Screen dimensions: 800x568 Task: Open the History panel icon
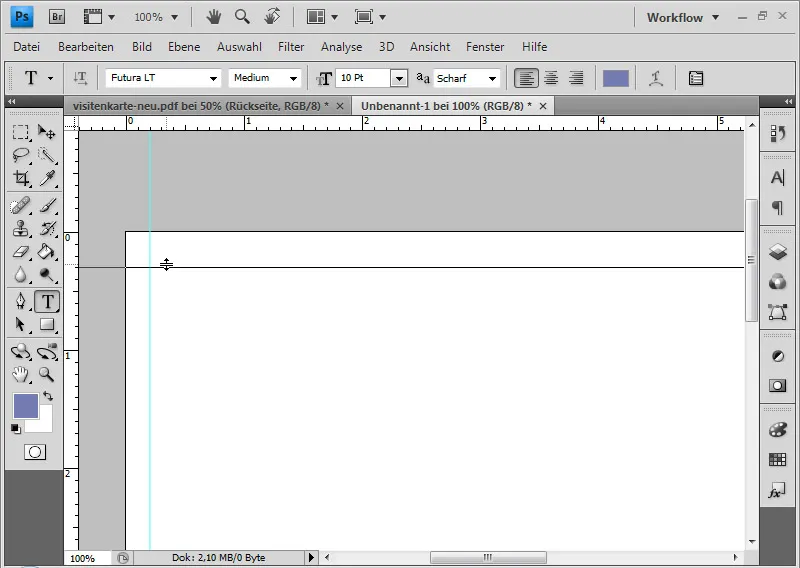(x=778, y=134)
